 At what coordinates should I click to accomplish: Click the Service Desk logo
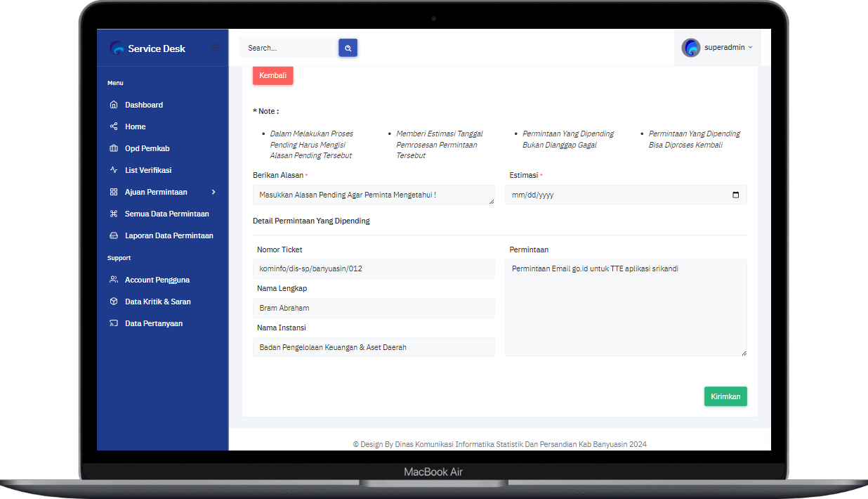coord(148,48)
